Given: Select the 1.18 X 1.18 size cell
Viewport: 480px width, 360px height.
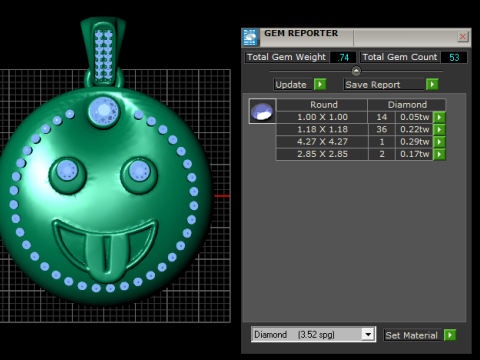Looking at the screenshot, I should point(322,130).
